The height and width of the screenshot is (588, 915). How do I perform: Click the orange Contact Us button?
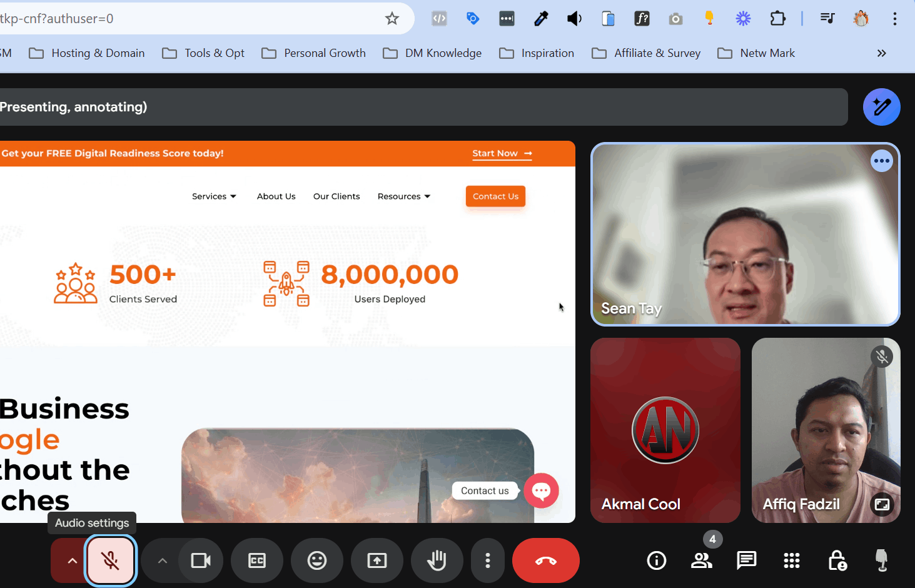[495, 196]
